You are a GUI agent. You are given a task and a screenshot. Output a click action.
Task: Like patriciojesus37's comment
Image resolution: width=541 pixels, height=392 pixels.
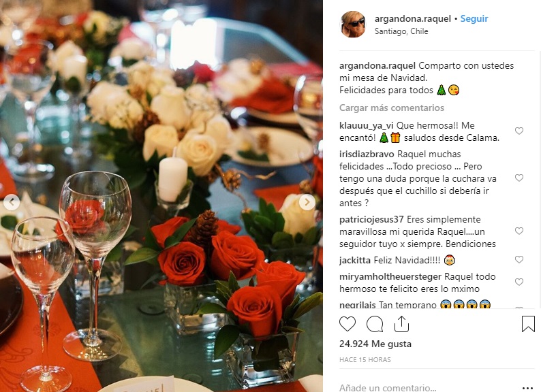pos(519,231)
